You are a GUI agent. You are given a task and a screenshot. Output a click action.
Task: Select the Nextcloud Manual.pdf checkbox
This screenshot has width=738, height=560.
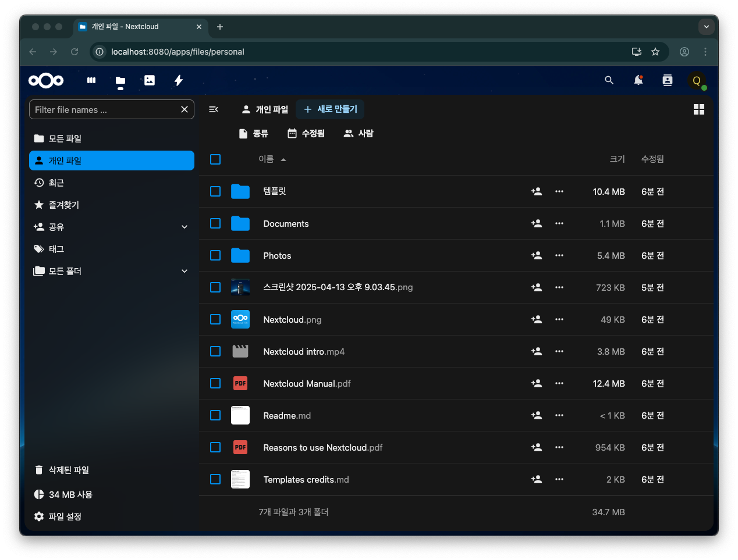point(215,383)
